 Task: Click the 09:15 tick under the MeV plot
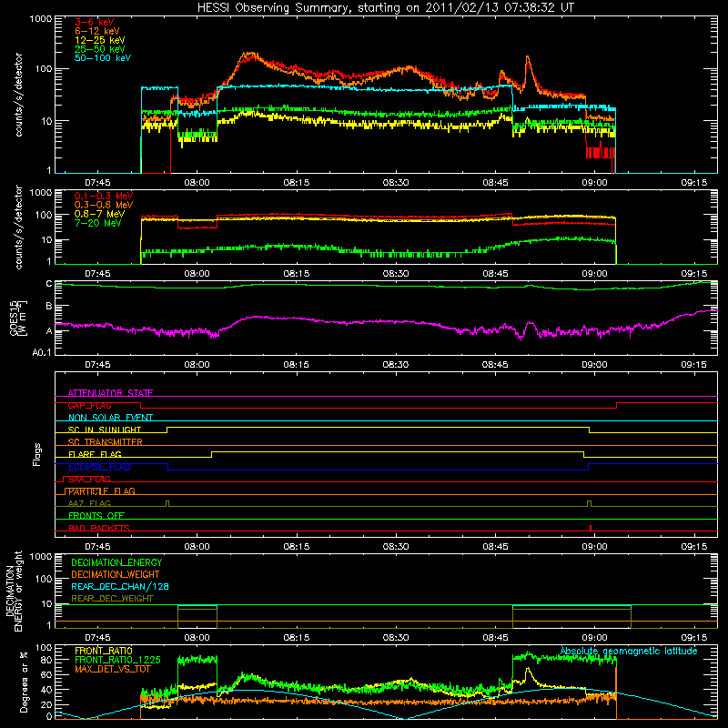coord(694,274)
